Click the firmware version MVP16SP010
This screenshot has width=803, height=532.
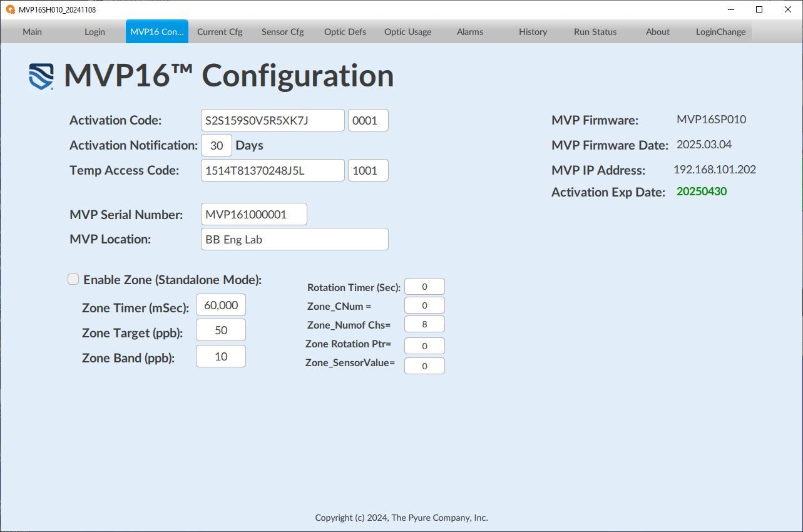pyautogui.click(x=711, y=120)
